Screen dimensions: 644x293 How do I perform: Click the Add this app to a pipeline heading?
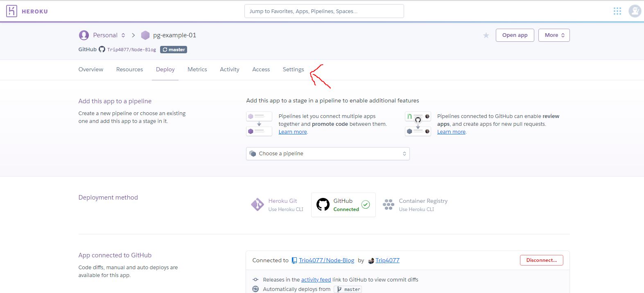click(115, 101)
